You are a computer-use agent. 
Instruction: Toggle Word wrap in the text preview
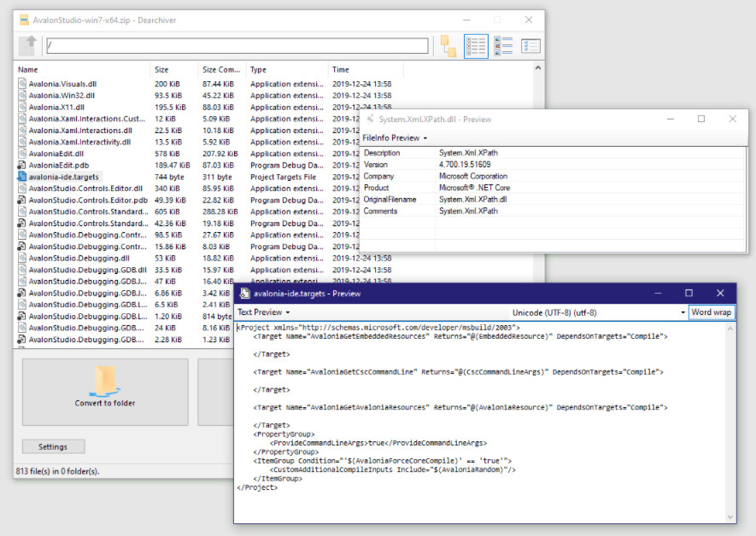[712, 312]
